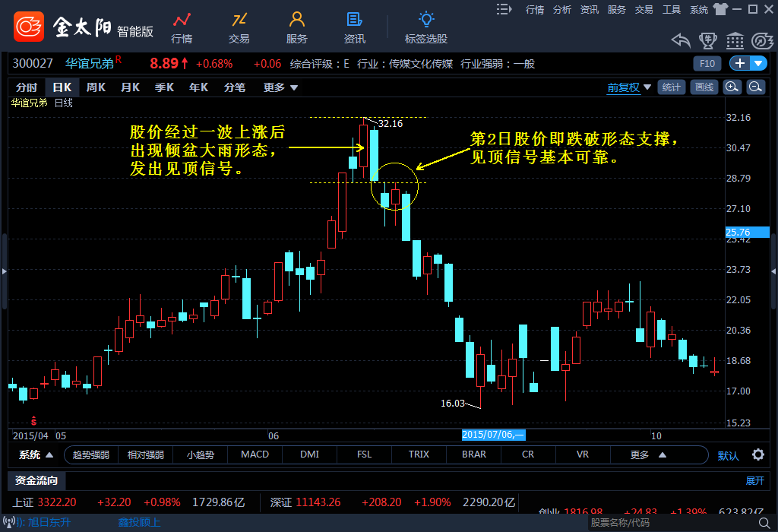Screen dimensions: 778x532
Task: Select the 小趋势 indicator
Action: coord(201,454)
